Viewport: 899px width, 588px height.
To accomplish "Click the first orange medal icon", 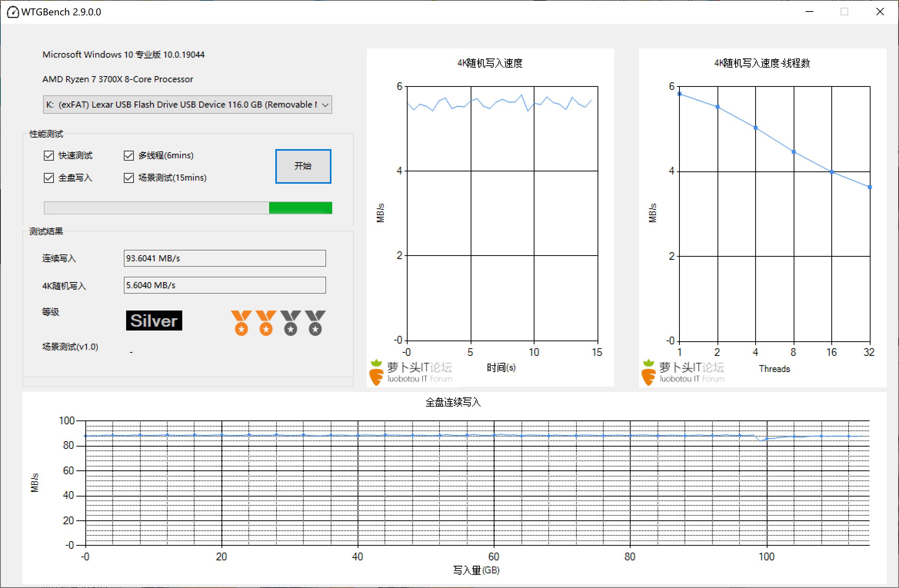I will [x=241, y=323].
